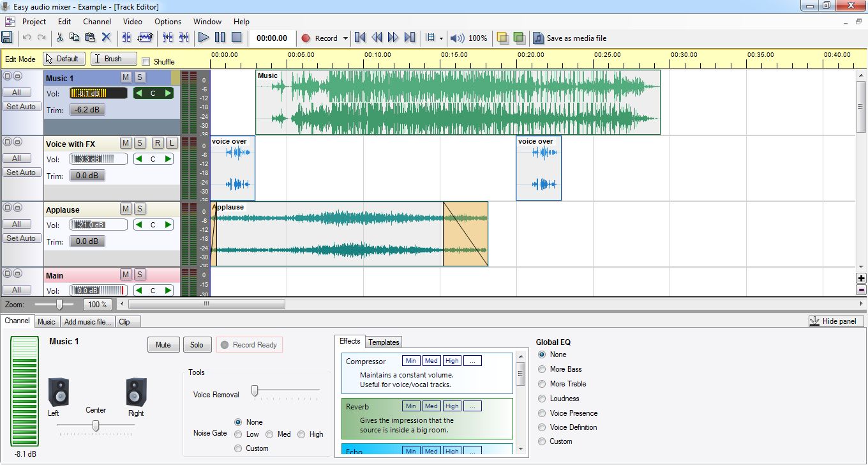868x465 pixels.
Task: Mute the Applause track with M button
Action: pyautogui.click(x=126, y=209)
